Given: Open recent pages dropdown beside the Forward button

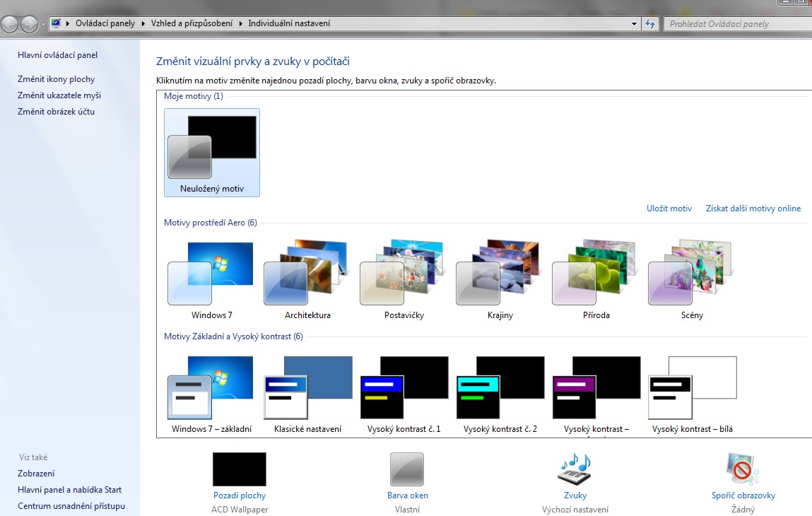Looking at the screenshot, I should pos(43,24).
